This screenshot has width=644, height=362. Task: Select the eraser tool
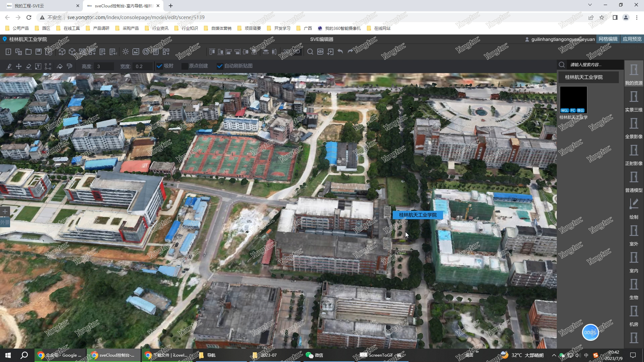pyautogui.click(x=29, y=66)
